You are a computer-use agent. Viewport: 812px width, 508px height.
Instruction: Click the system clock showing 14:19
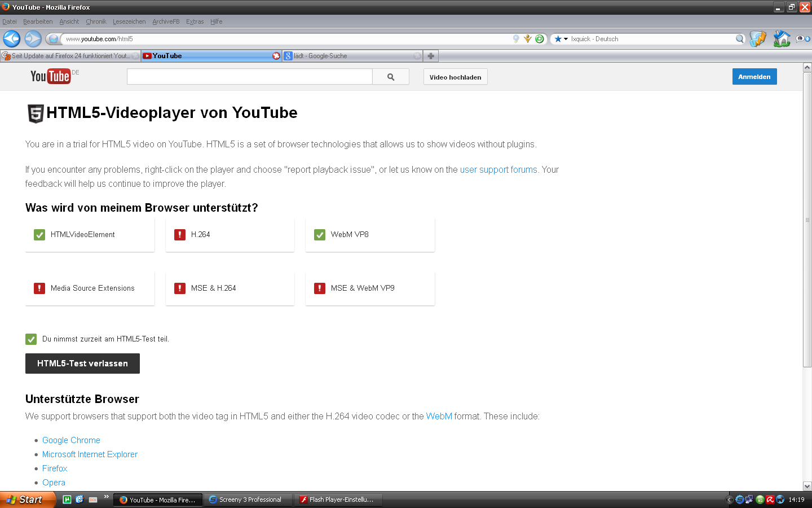pos(796,500)
